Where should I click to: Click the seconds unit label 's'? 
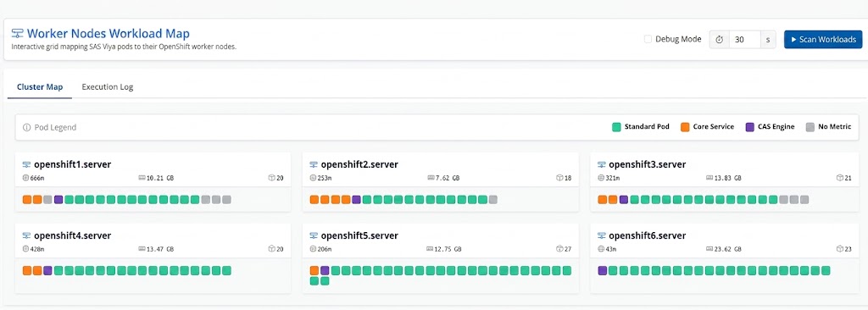tap(768, 40)
